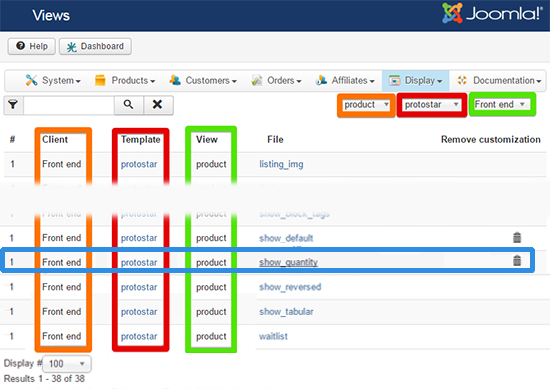Click the filter funnel icon
This screenshot has width=550, height=389.
(x=13, y=105)
